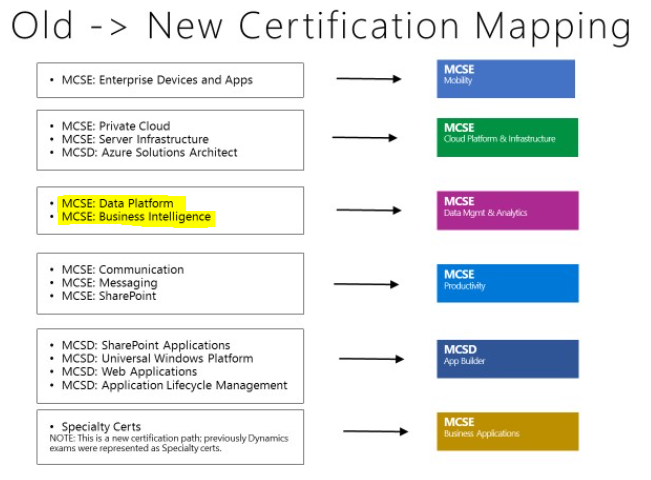This screenshot has height=480, width=651.
Task: Click 'MCSD: SharePoint Applications' list item
Action: 146,345
